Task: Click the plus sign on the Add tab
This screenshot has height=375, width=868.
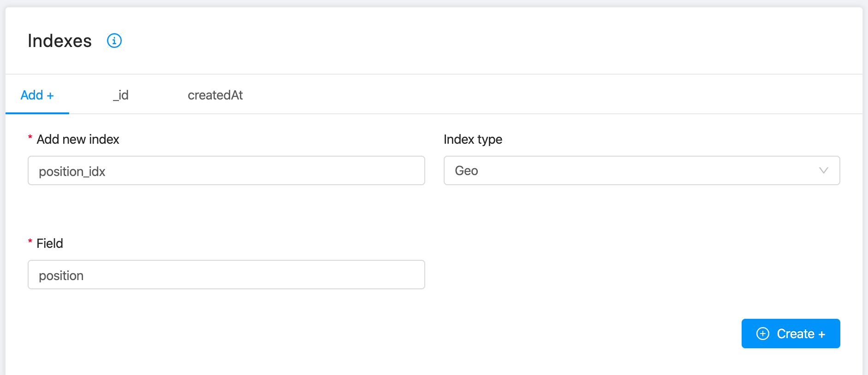Action: (x=50, y=96)
